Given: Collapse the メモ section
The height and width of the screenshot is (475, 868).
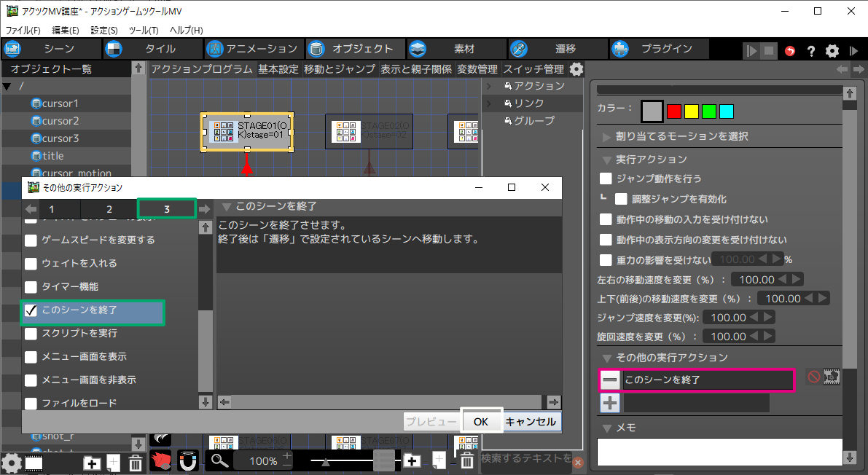Looking at the screenshot, I should point(607,428).
